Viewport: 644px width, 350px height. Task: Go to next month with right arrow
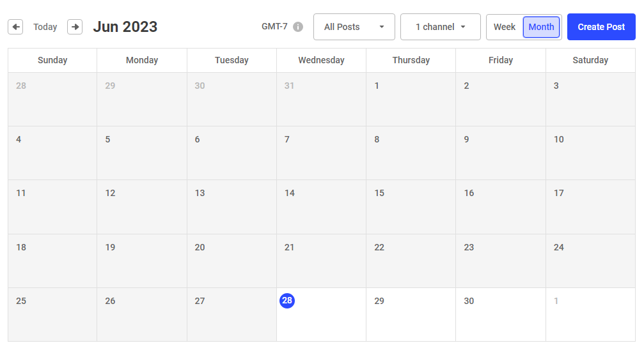tap(75, 27)
